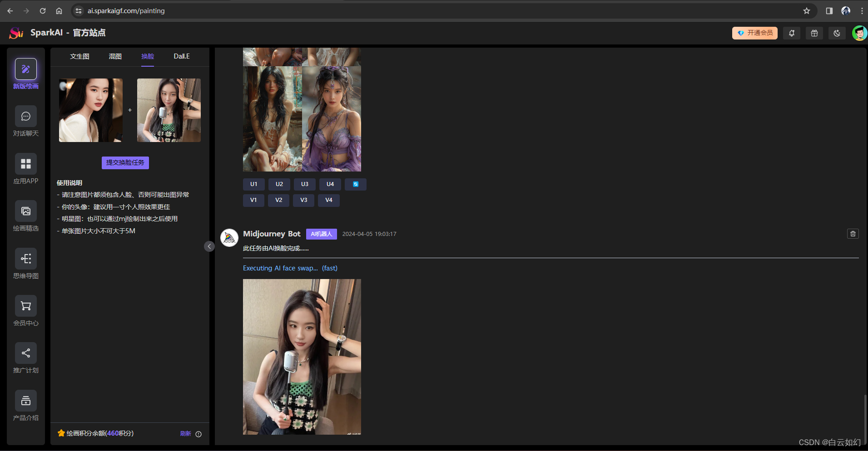Viewport: 868px width, 451px height.
Task: Click the "Executing AI face swap... (fast)" text
Action: click(x=290, y=268)
